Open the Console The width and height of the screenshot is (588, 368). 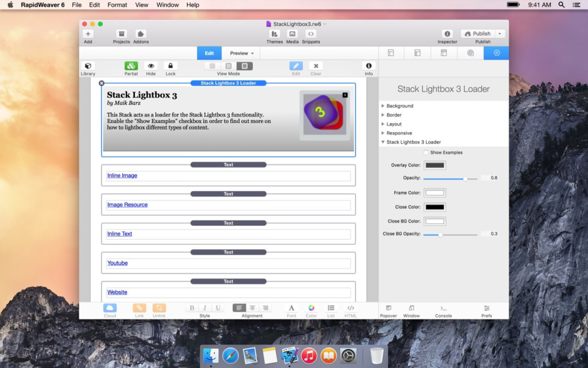(443, 308)
